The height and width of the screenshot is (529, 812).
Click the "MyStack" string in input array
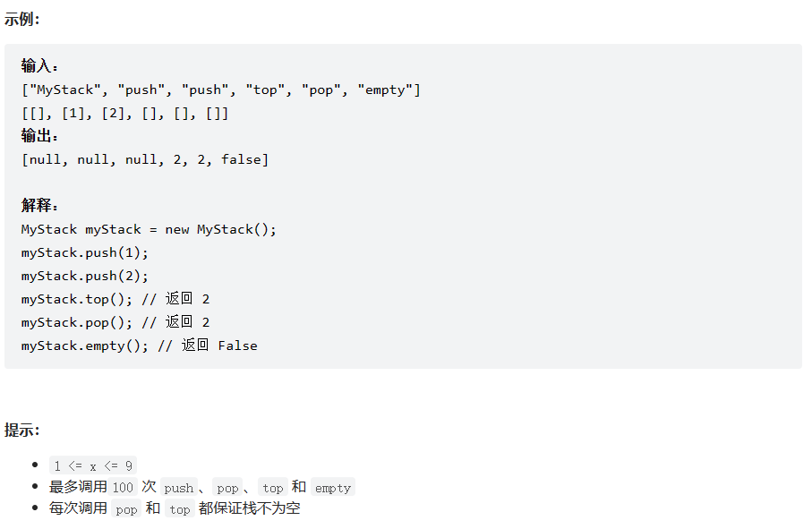tap(61, 90)
